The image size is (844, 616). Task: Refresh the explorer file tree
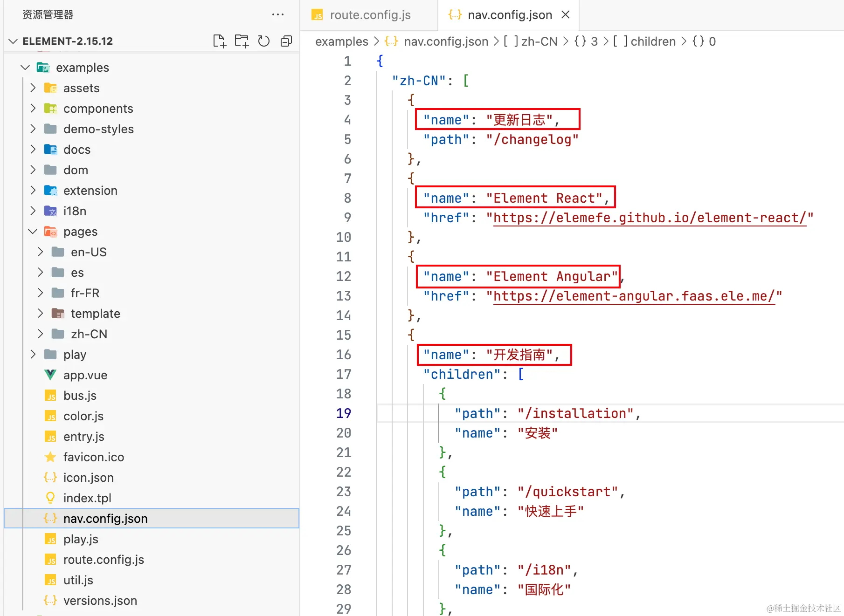pos(264,41)
